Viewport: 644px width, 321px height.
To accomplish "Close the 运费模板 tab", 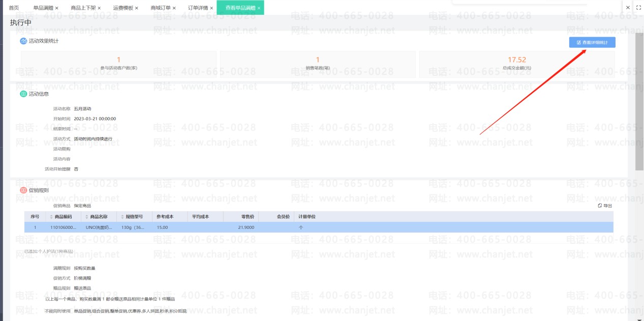I will coord(136,8).
